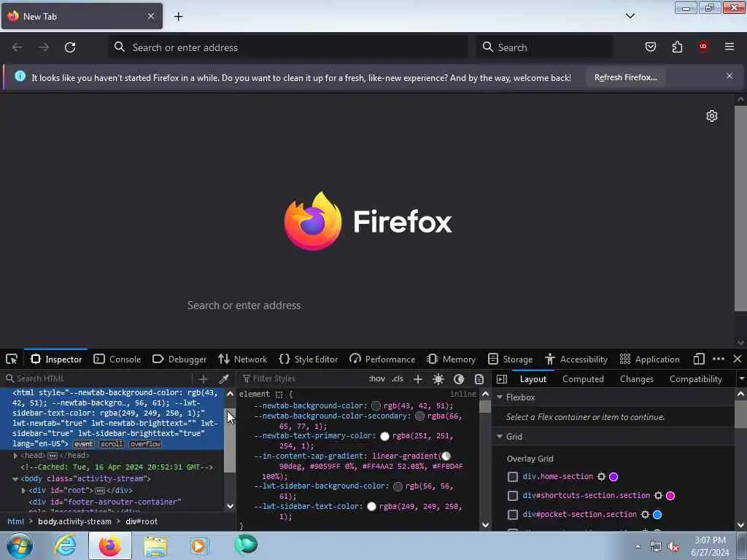Click the Search HTML field

98,378
